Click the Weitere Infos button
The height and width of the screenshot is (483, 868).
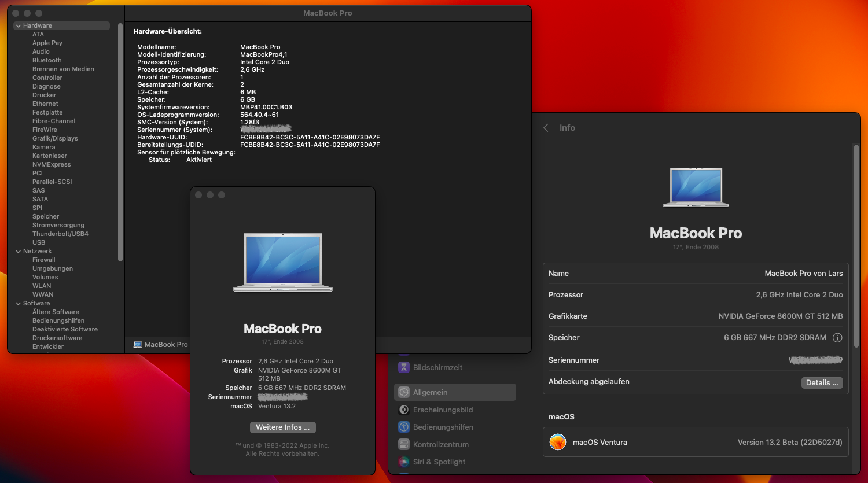283,427
